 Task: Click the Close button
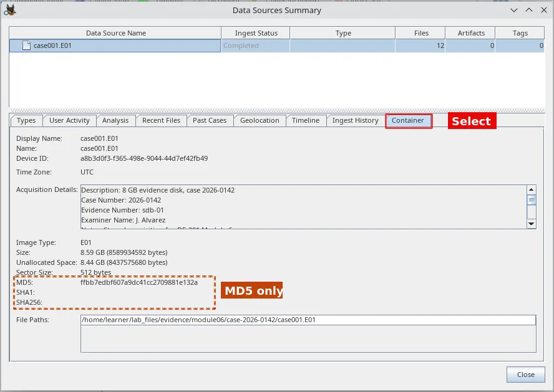[525, 375]
